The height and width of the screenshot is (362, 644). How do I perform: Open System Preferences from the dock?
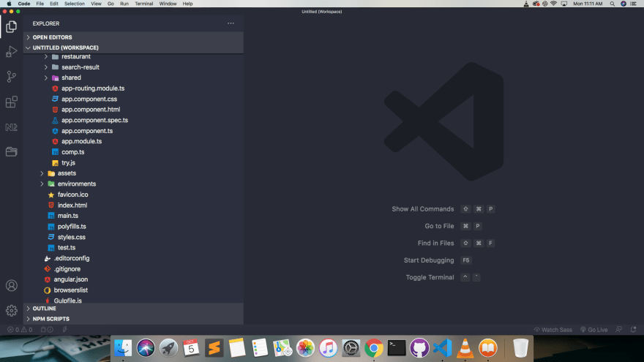click(x=351, y=348)
